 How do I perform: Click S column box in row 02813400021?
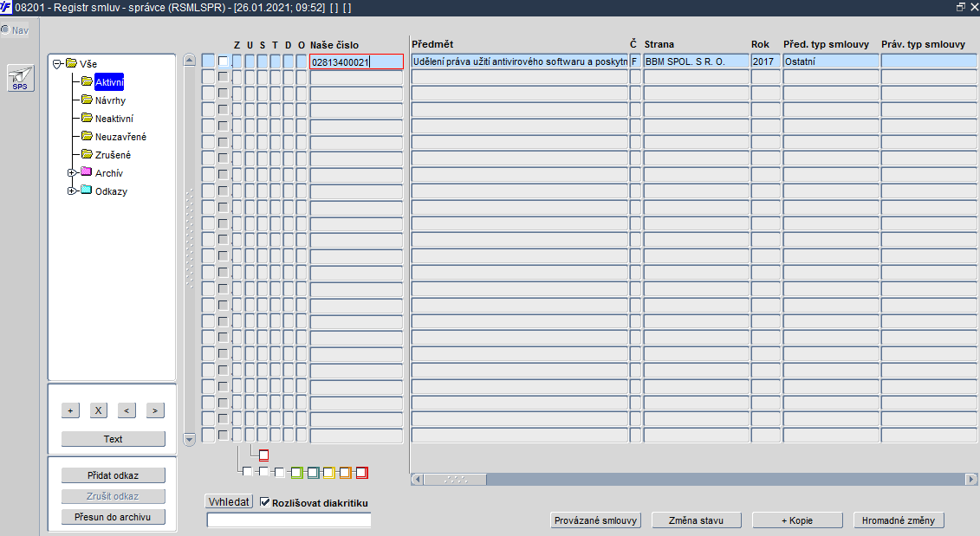tap(263, 61)
